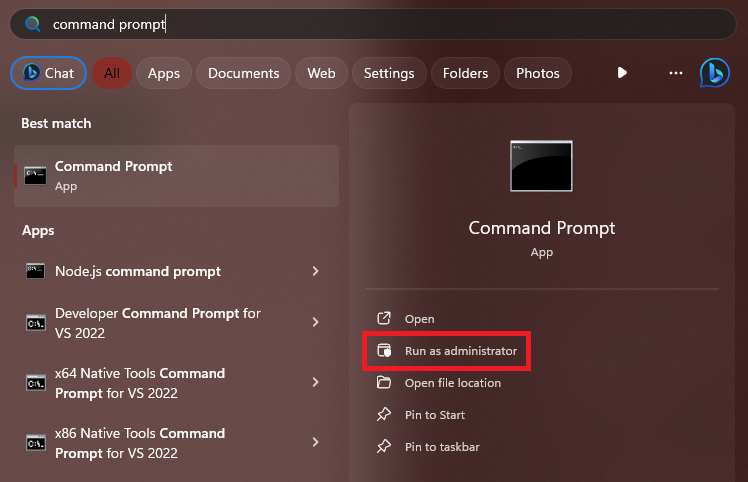This screenshot has height=482, width=748.
Task: Select Pin to taskbar option
Action: point(442,447)
